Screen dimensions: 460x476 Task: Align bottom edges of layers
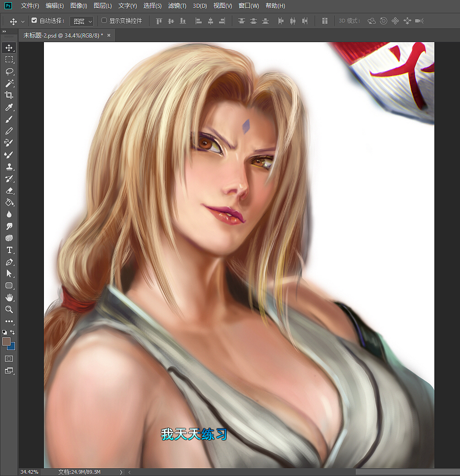click(x=183, y=21)
